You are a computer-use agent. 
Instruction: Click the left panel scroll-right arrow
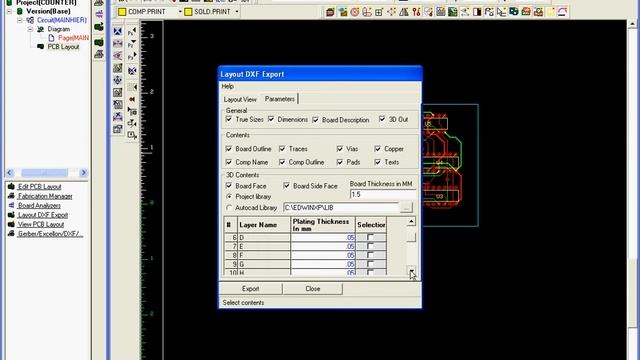point(83,173)
